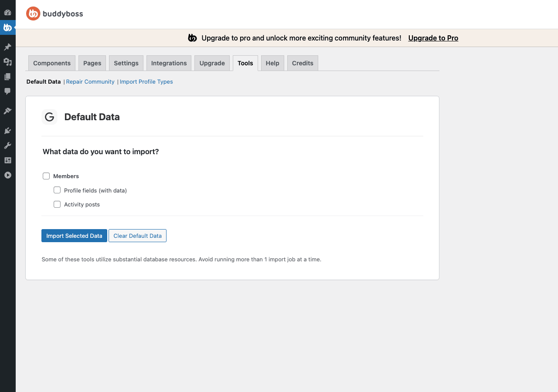Click the 'Activity posts' label text
The height and width of the screenshot is (392, 558).
click(x=82, y=204)
